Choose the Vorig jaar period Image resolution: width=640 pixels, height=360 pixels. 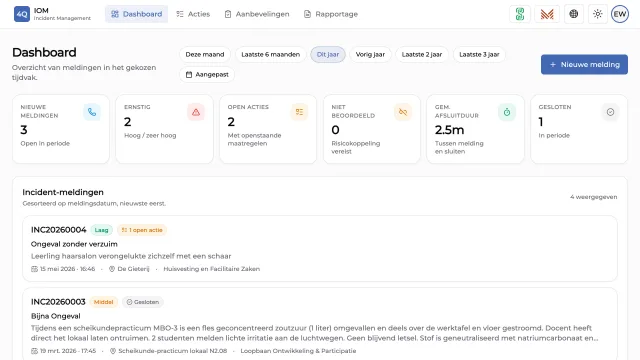click(370, 54)
